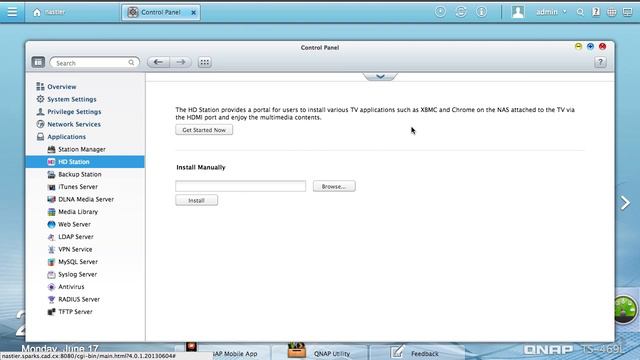
Task: Go to the nastier home desktop
Action: click(x=49, y=12)
